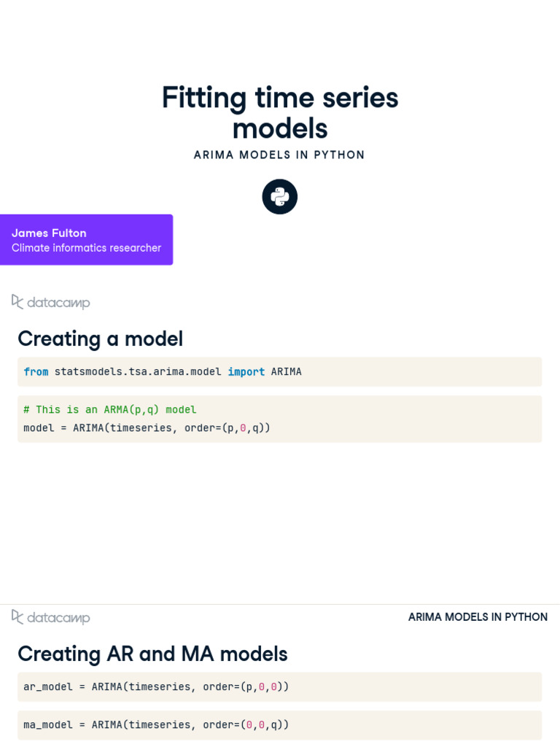Click the "Creating AR and MA models" heading
Image resolution: width=560 pixels, height=747 pixels.
tap(152, 654)
